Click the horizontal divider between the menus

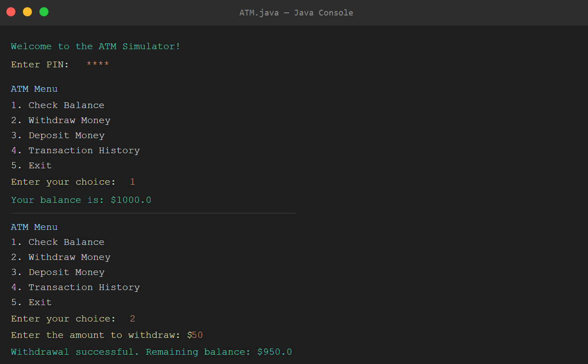(x=153, y=213)
